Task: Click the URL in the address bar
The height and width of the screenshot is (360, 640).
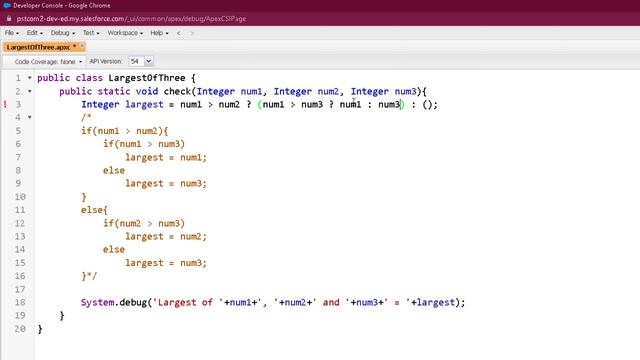Action: pyautogui.click(x=131, y=19)
